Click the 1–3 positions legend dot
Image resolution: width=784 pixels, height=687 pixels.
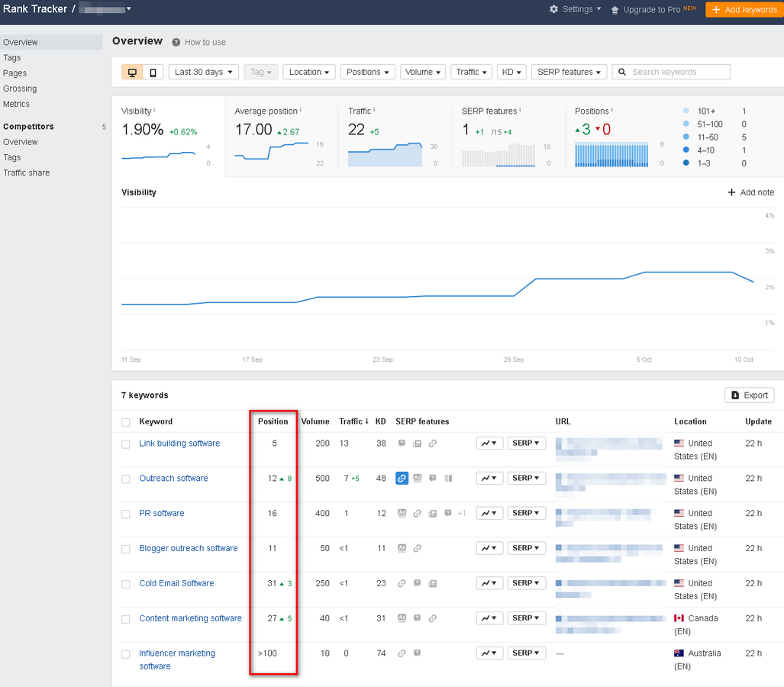pos(686,163)
